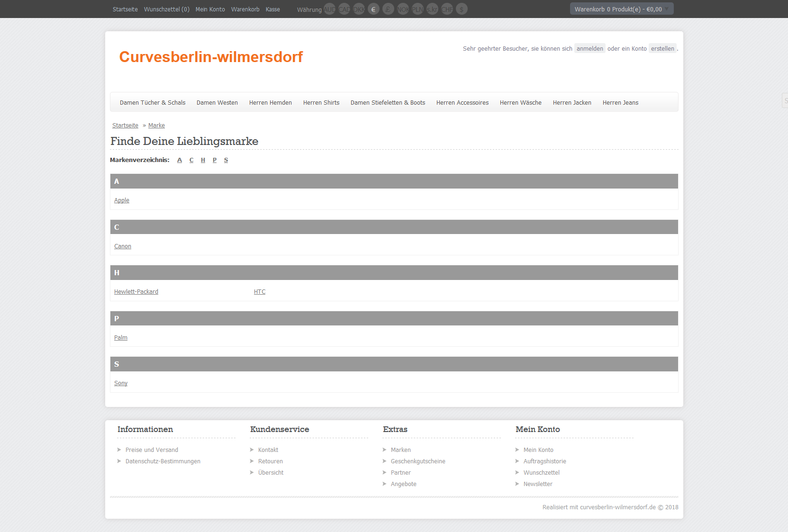Open Datenschutz-Bestimmungen footer link
The width and height of the screenshot is (788, 532).
point(163,461)
